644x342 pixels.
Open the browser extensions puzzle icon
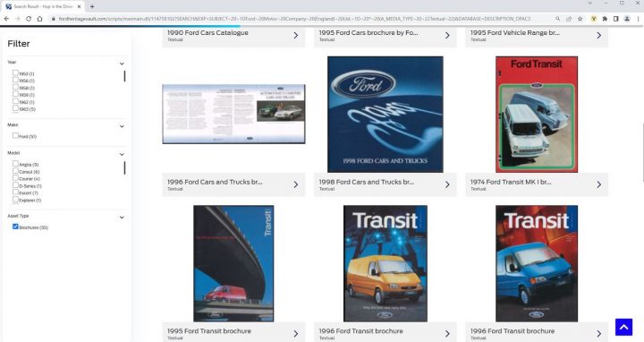click(x=605, y=19)
